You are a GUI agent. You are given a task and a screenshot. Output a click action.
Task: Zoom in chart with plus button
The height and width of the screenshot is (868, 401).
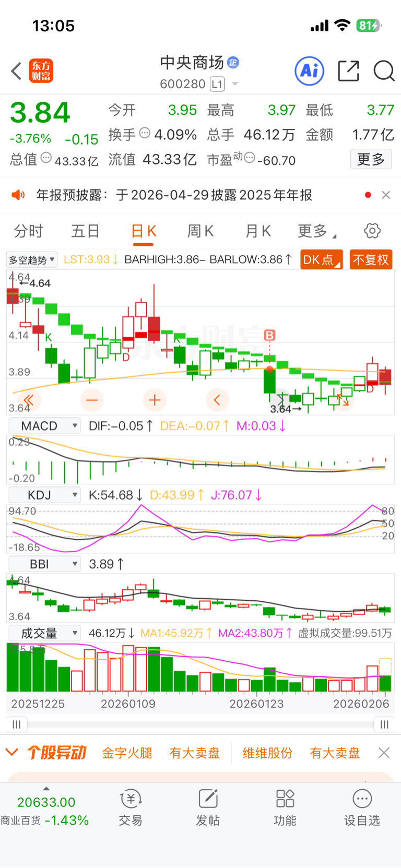[155, 400]
